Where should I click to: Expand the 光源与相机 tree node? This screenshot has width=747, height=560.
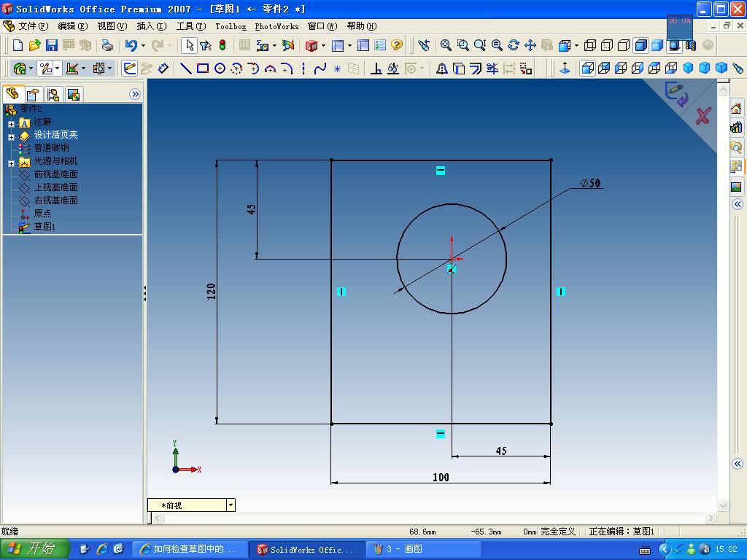tap(11, 163)
